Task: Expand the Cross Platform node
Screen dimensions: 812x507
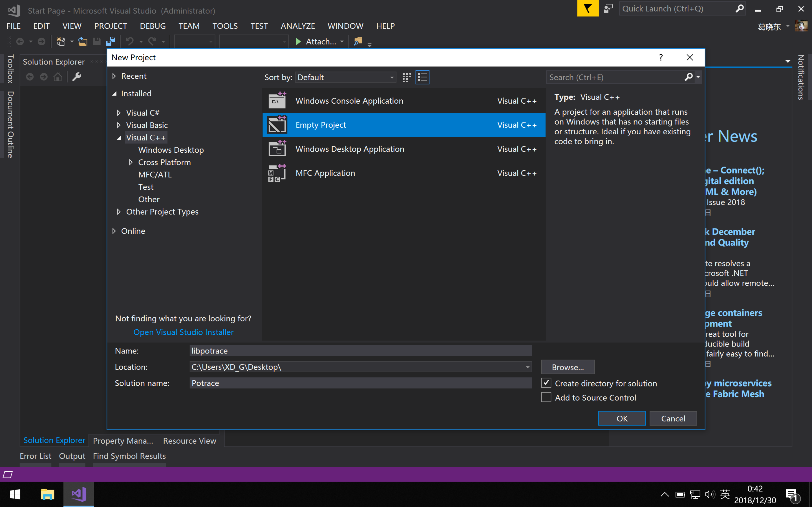Action: coord(131,162)
